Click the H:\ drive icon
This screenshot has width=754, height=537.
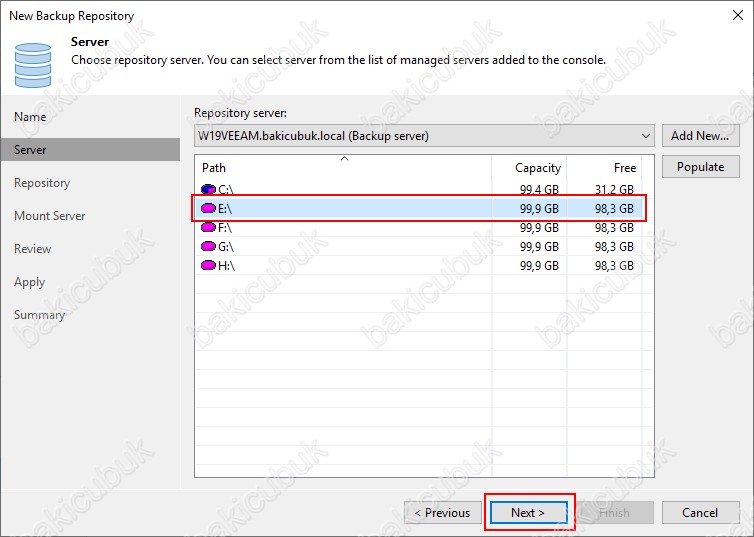(x=208, y=265)
